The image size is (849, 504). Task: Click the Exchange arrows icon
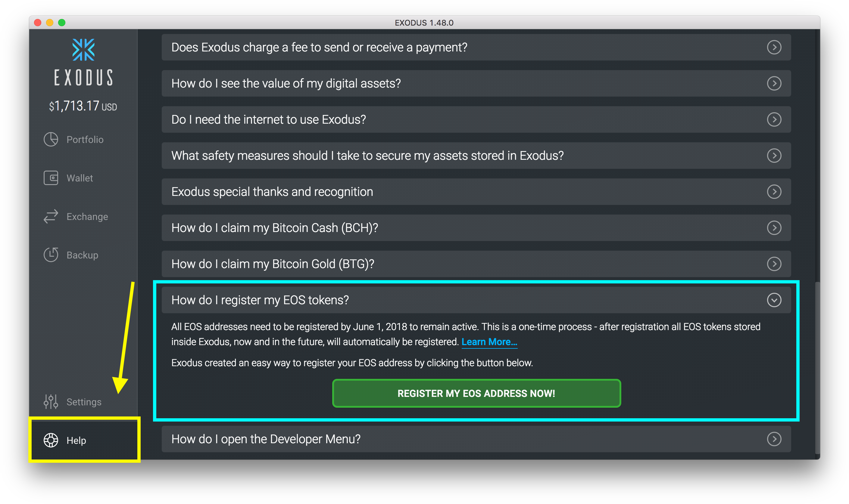[x=51, y=216]
